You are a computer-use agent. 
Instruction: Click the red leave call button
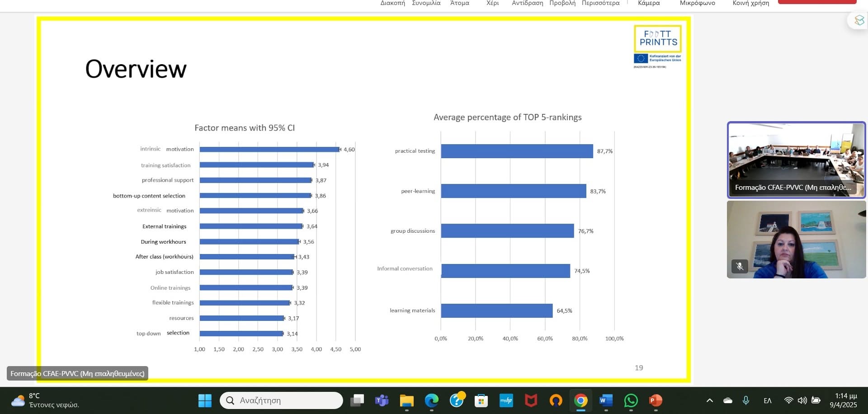click(817, 2)
